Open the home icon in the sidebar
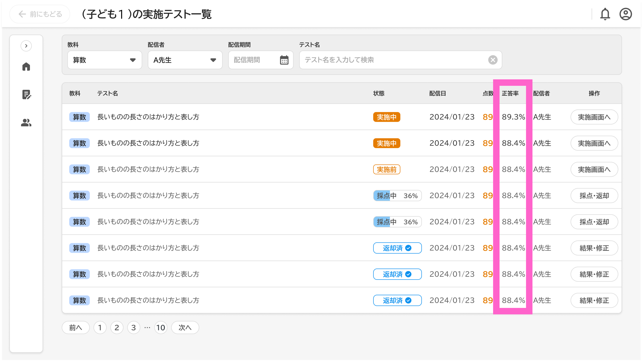Screen dimensions: 644x364 tap(26, 67)
